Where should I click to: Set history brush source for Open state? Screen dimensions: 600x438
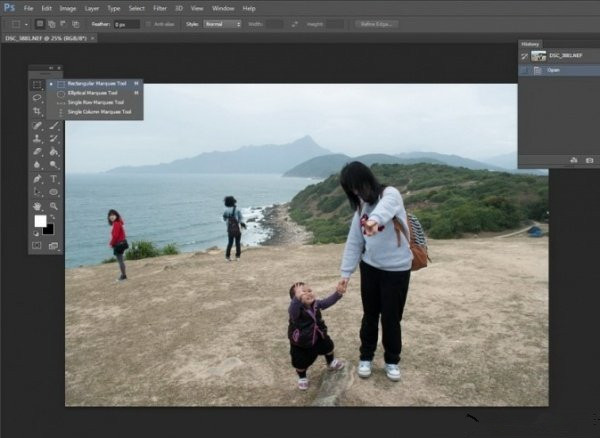pyautogui.click(x=524, y=70)
